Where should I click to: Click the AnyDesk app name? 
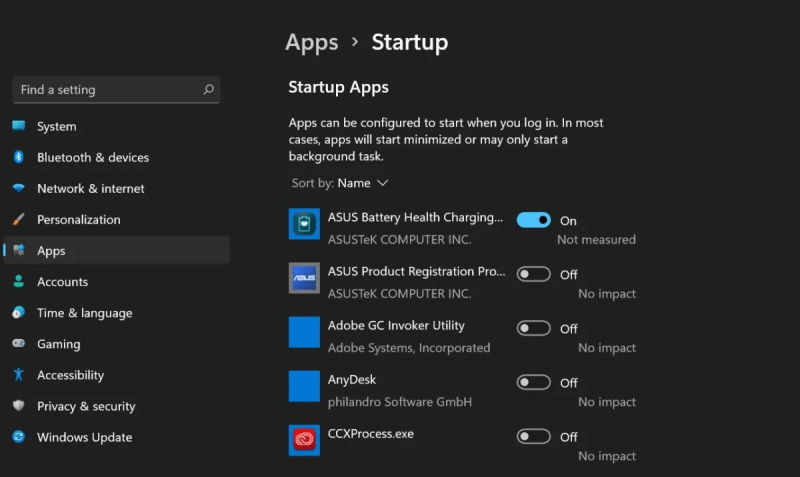(352, 380)
